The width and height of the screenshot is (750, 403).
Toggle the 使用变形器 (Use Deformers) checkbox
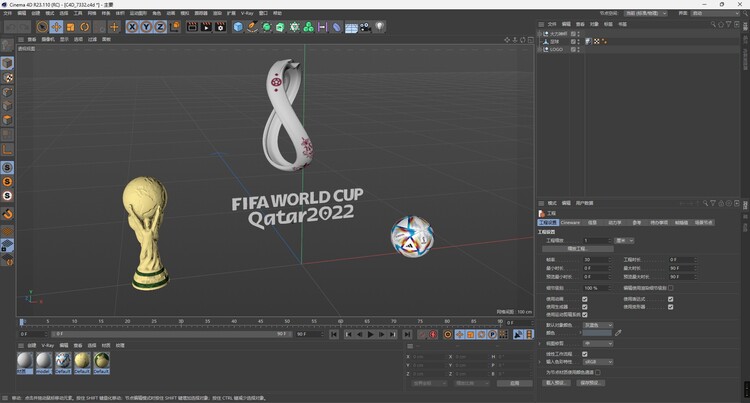[671, 307]
